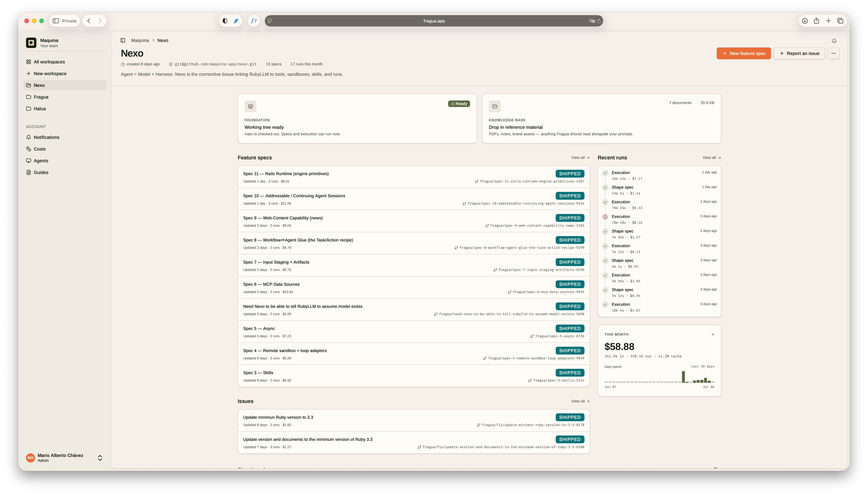Screen dimensions: 868x495
Task: Open Spec 10 — Addressable Agent Sessions row
Action: click(x=413, y=199)
